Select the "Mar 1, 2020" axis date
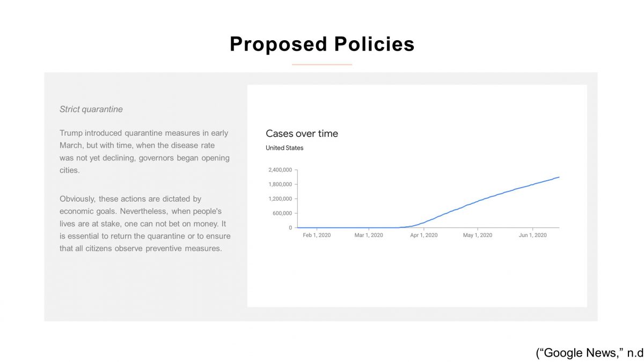This screenshot has height=362, width=644. coord(369,235)
